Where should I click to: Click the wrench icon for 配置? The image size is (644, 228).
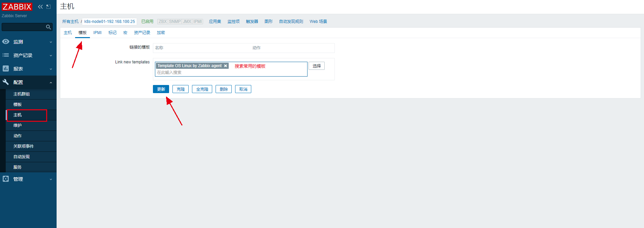tap(6, 82)
